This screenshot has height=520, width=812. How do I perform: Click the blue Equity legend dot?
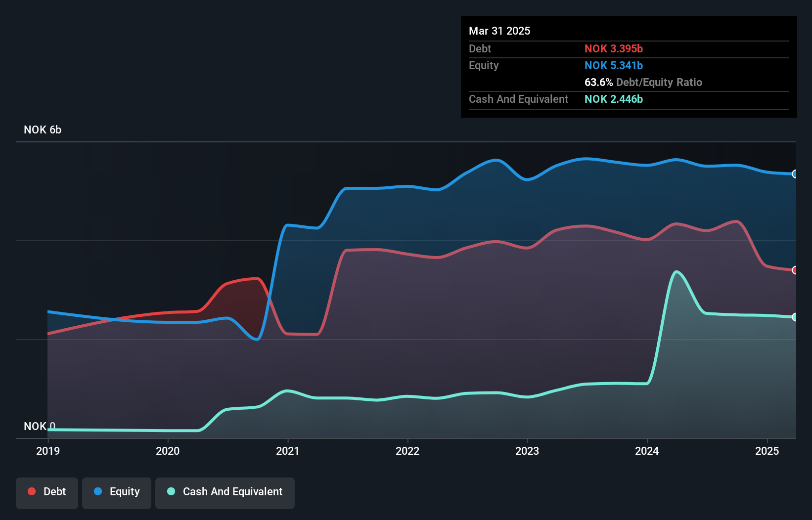[x=98, y=491]
